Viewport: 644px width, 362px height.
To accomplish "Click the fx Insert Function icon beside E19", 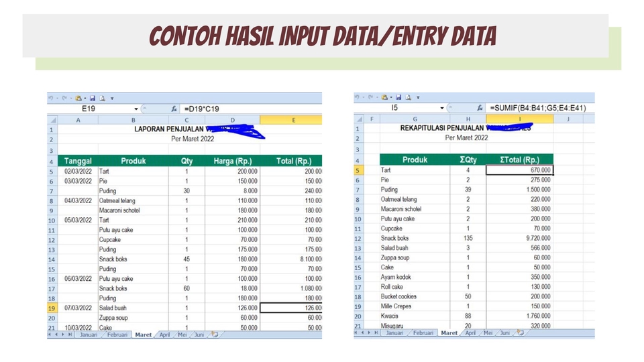I will pyautogui.click(x=174, y=109).
